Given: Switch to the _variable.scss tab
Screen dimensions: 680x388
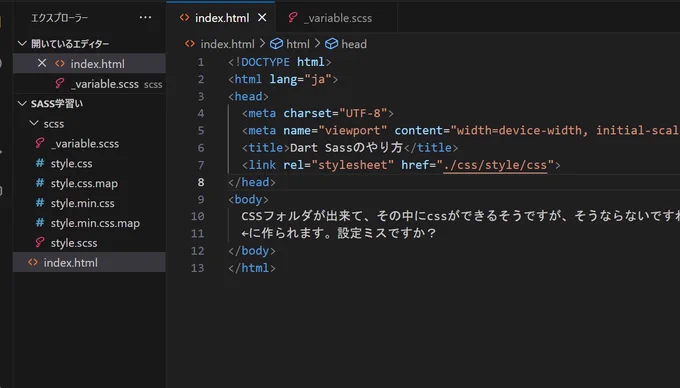Looking at the screenshot, I should 338,18.
